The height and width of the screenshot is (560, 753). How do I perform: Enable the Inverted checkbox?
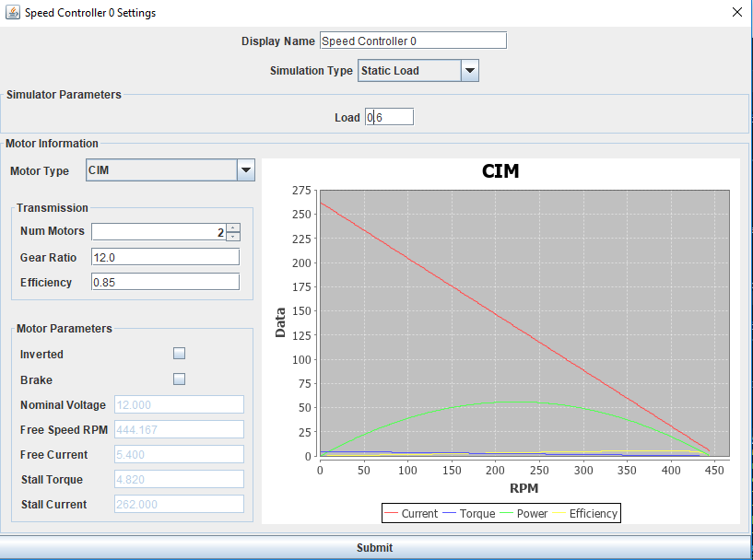[179, 354]
